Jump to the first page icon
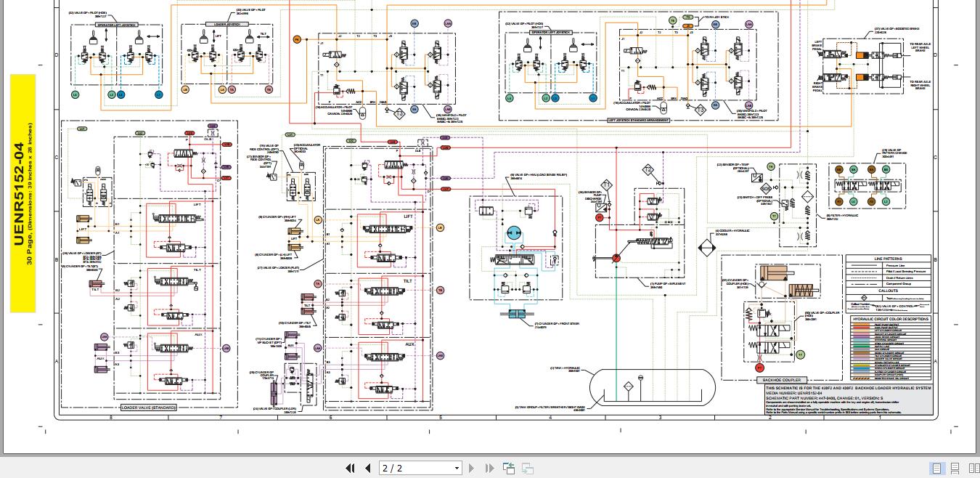 351,468
